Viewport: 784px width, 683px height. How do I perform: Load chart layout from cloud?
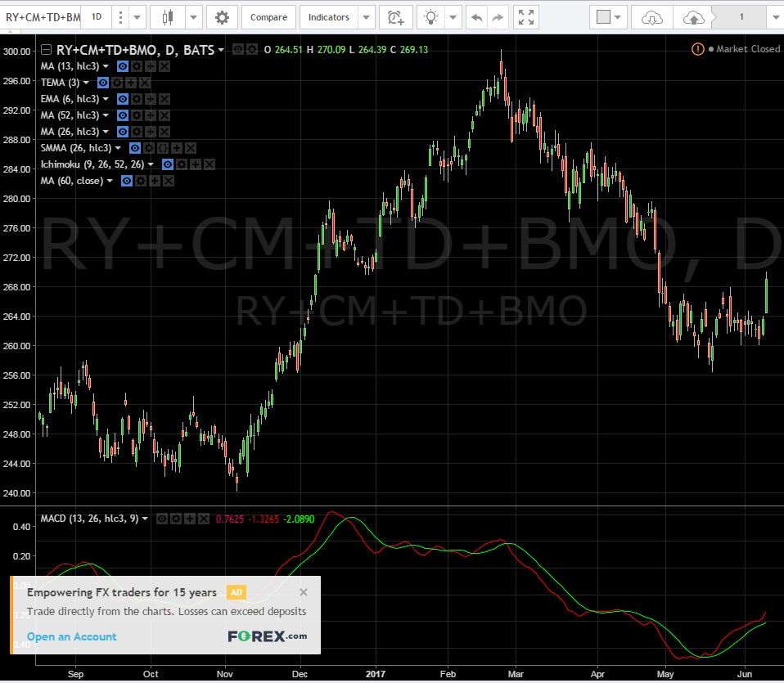point(652,17)
